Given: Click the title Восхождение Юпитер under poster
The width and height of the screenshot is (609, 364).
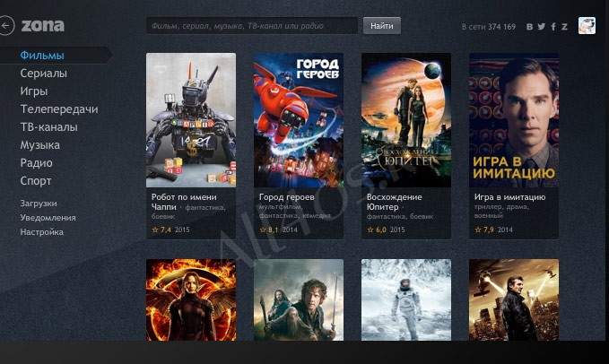Looking at the screenshot, I should [x=394, y=202].
